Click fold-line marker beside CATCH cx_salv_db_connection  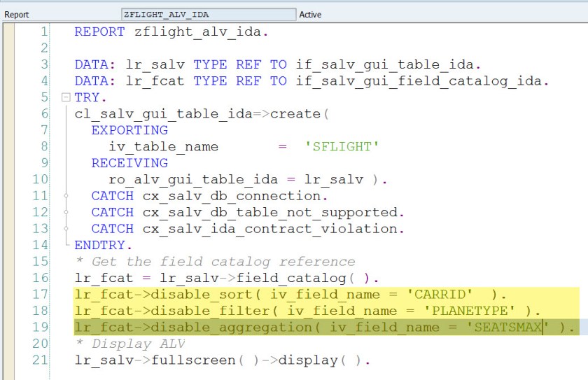[x=66, y=196]
